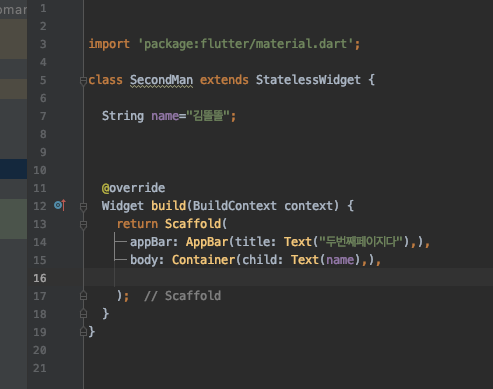This screenshot has height=389, width=493.
Task: Click line number 5 in gutter
Action: [43, 80]
